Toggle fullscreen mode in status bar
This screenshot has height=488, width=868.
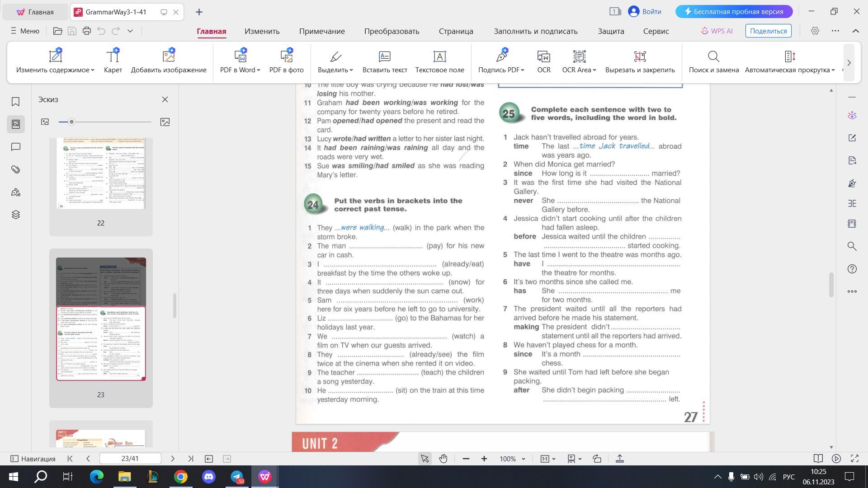pyautogui.click(x=854, y=459)
